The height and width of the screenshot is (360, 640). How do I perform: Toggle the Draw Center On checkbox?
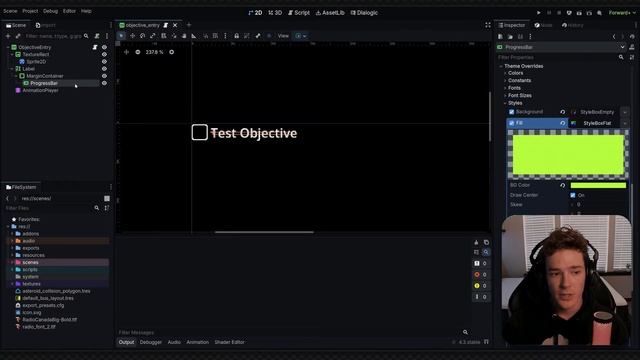(573, 195)
